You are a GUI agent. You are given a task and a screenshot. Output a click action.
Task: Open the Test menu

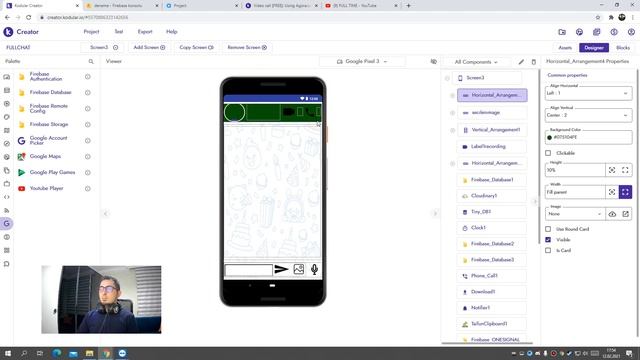coord(118,32)
